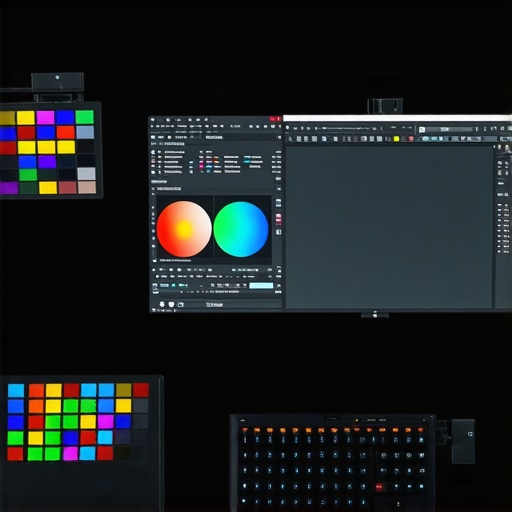Screen dimensions: 512x512
Task: Click the shield icon in the left window's bottom bar
Action: tap(171, 304)
